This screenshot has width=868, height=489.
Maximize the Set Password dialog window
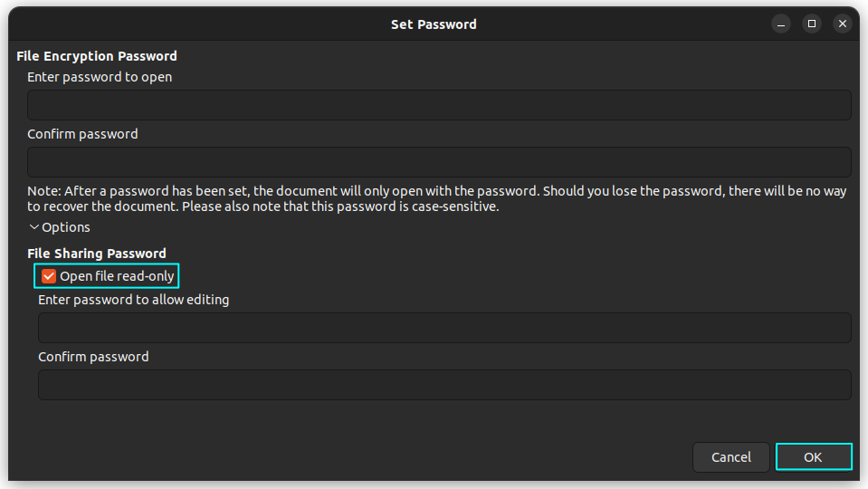812,24
